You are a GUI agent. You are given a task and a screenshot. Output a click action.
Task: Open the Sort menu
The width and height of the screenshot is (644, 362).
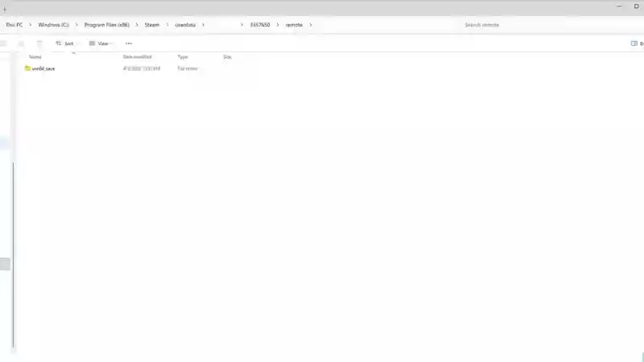pos(65,43)
